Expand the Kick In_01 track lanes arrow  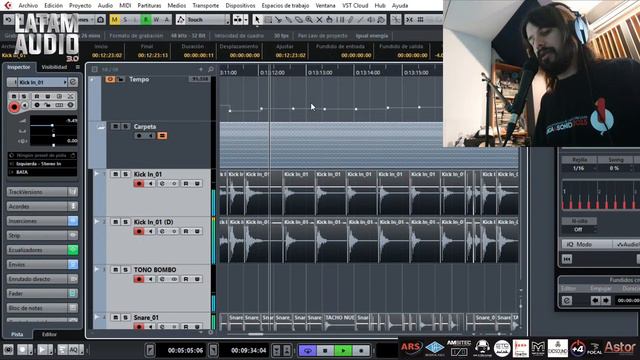tap(97, 174)
